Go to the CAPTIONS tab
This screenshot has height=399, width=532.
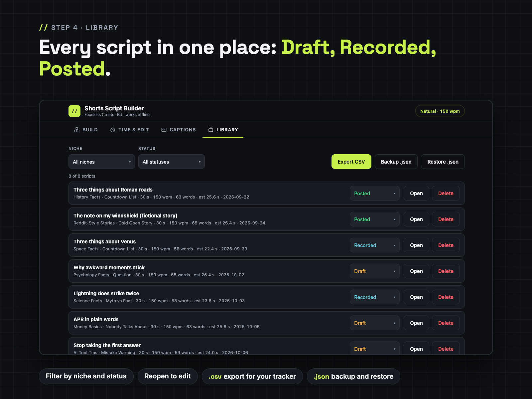click(x=179, y=130)
